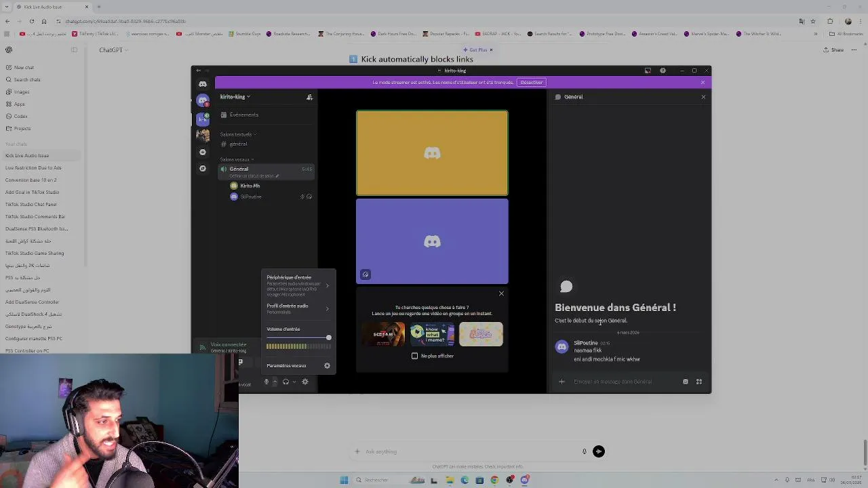The width and height of the screenshot is (868, 488).
Task: Open the input options arrow beside microphone
Action: 275,382
